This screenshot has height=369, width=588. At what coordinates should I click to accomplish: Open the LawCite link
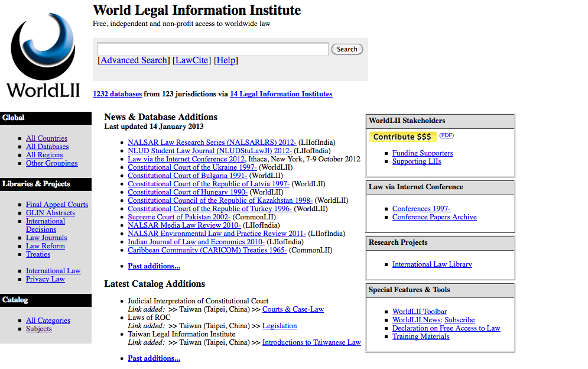click(x=191, y=60)
